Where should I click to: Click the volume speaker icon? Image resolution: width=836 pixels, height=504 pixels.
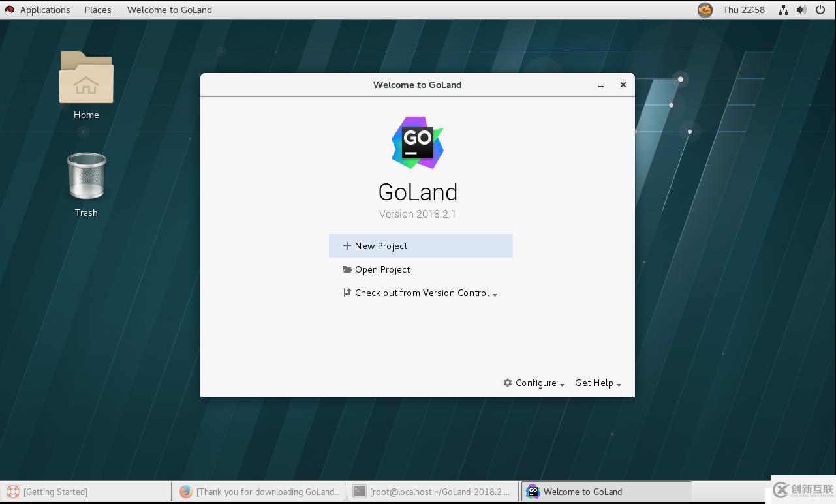(801, 10)
